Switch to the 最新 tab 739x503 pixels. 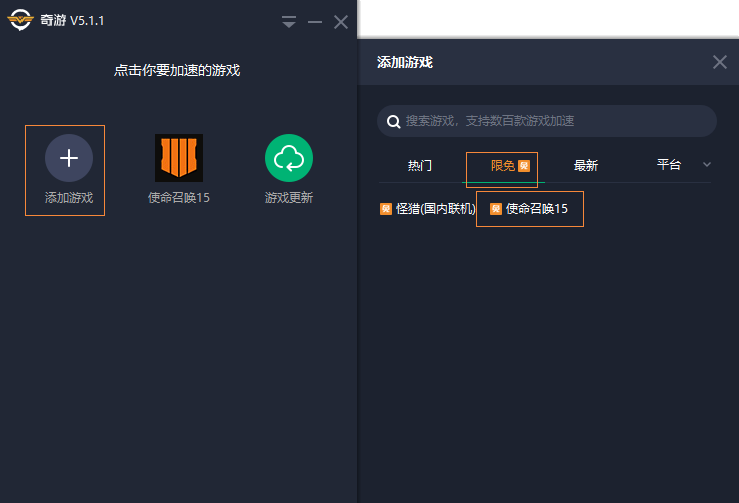point(586,165)
